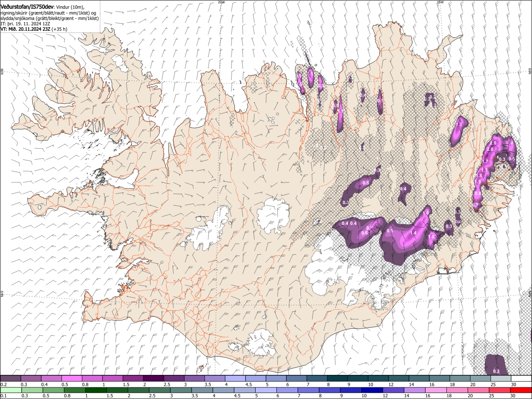Click the 12 label on the top snow scale
Screen dimensions: 532x399
coord(392,384)
